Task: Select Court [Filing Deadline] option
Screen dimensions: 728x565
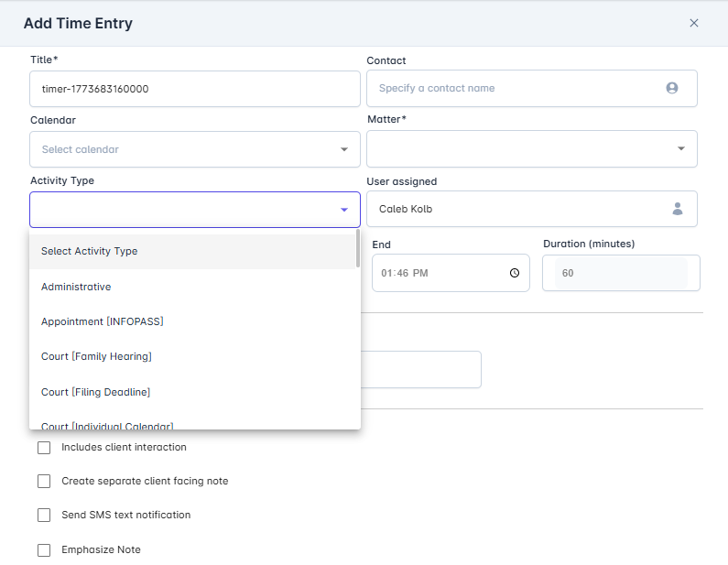Action: tap(95, 392)
